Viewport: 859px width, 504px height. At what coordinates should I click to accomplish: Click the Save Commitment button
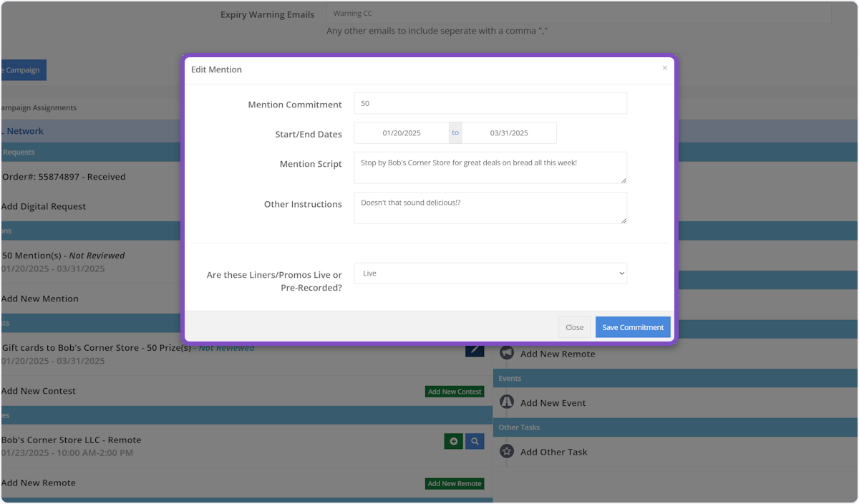click(633, 327)
